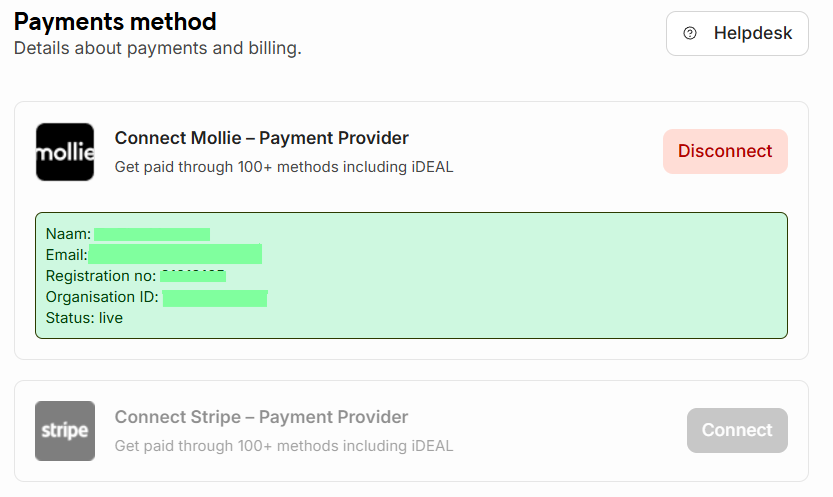
Task: Click the Mollie iDEAL methods description
Action: (284, 167)
